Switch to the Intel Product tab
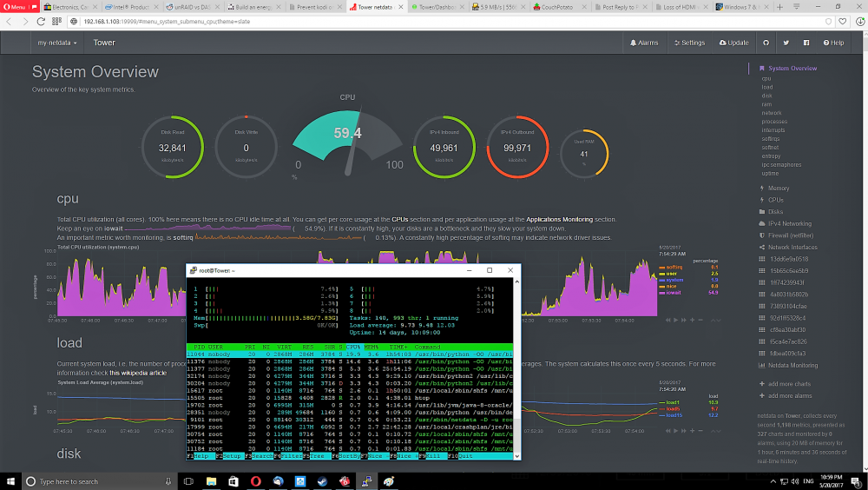Screen dimensions: 868x490 tap(132, 7)
